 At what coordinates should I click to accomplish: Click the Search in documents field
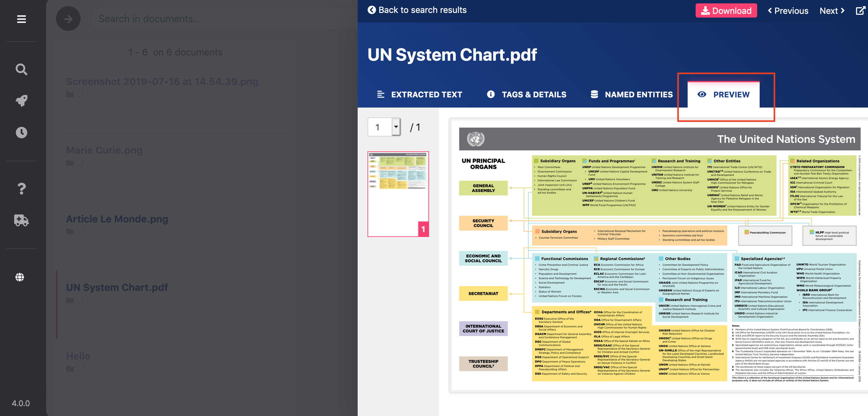pyautogui.click(x=224, y=18)
